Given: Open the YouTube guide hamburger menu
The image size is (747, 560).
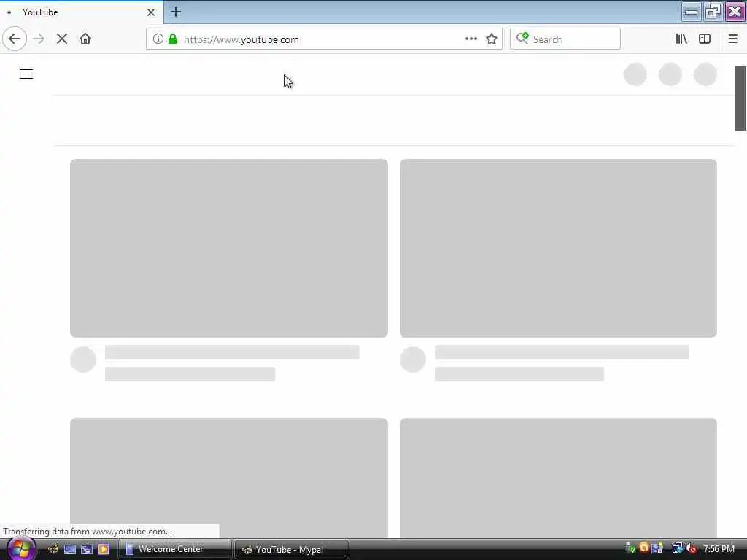Looking at the screenshot, I should (26, 74).
